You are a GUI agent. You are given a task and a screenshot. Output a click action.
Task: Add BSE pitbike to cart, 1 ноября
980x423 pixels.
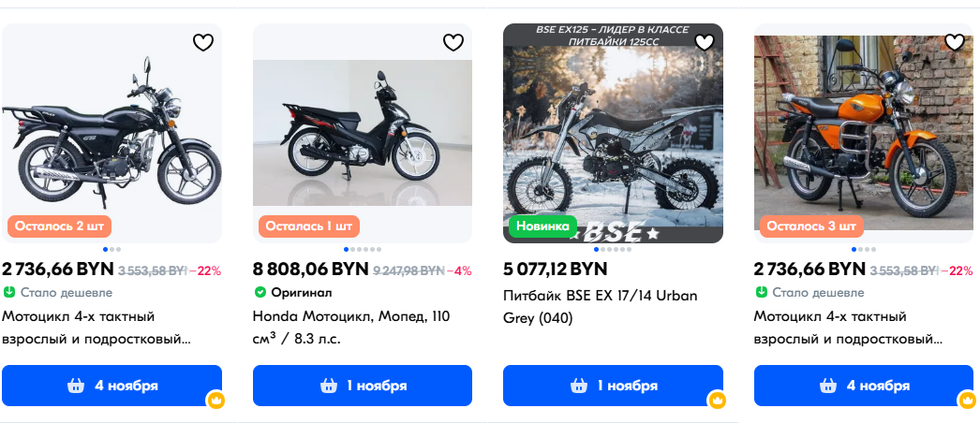(x=613, y=386)
